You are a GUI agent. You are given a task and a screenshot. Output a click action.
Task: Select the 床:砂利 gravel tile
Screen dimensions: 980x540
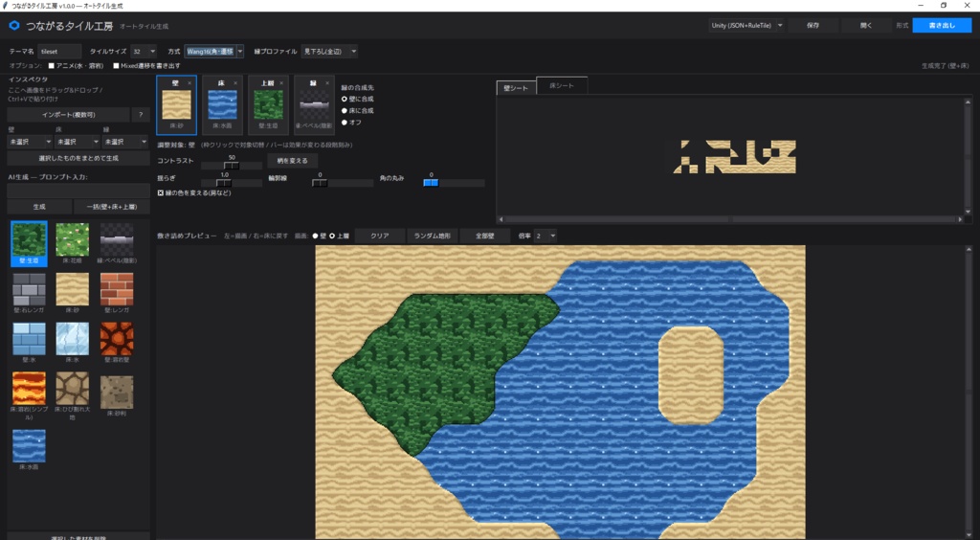(x=117, y=394)
